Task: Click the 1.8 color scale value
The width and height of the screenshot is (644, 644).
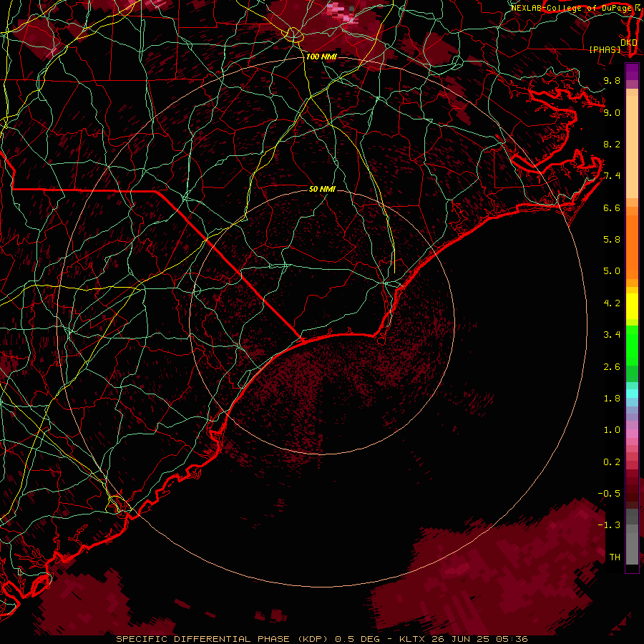Action: [x=612, y=399]
